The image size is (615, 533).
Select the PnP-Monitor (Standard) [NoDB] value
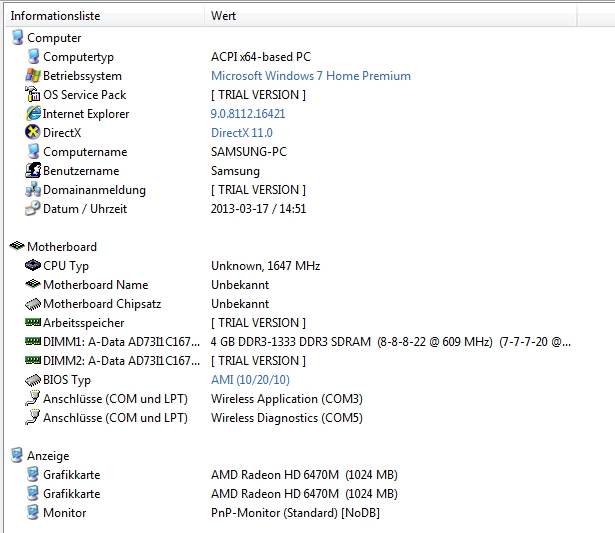point(295,513)
